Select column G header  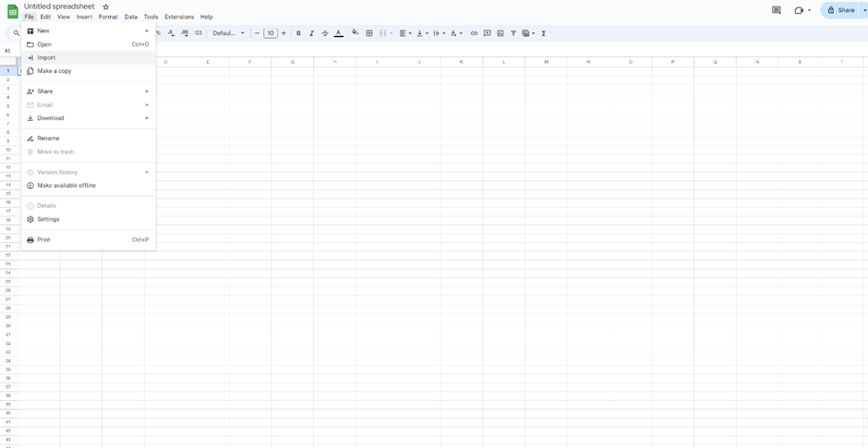[x=293, y=62]
